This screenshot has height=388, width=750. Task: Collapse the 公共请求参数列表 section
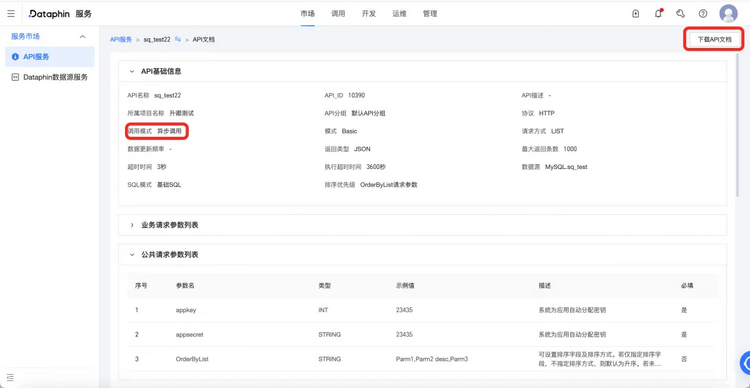(132, 255)
